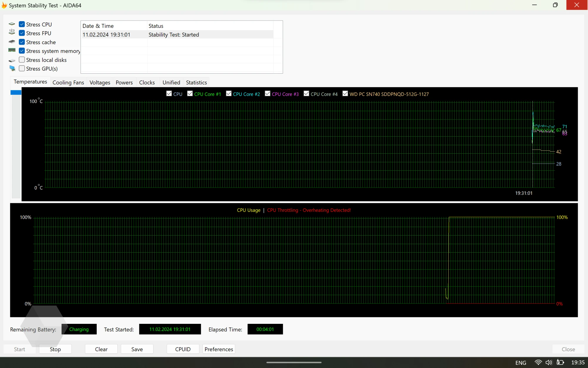
Task: Click the local disks drive icon
Action: pyautogui.click(x=12, y=60)
